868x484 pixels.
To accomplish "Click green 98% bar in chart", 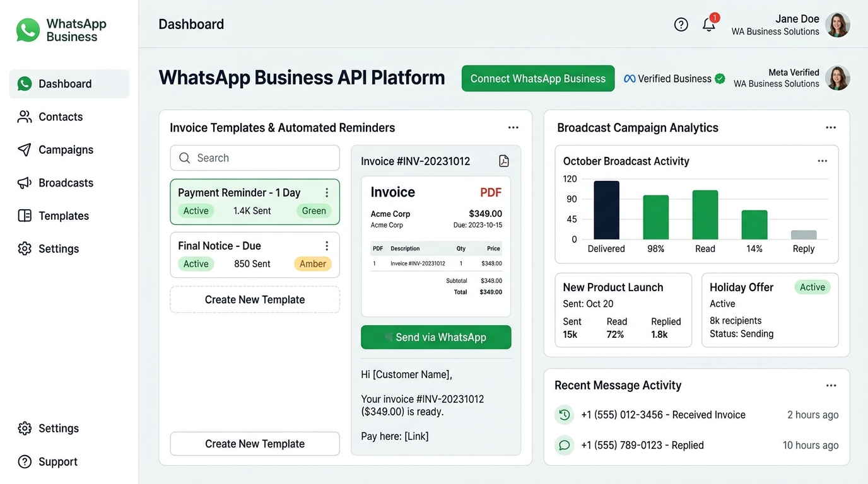I will pyautogui.click(x=656, y=217).
